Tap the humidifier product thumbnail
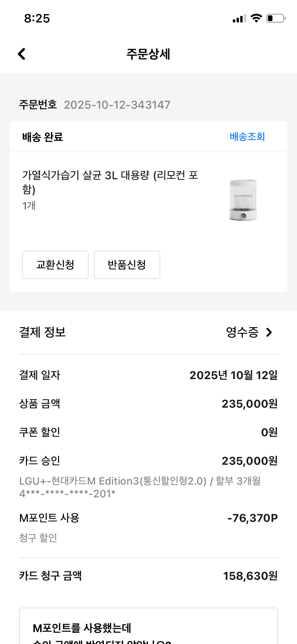 tap(243, 200)
